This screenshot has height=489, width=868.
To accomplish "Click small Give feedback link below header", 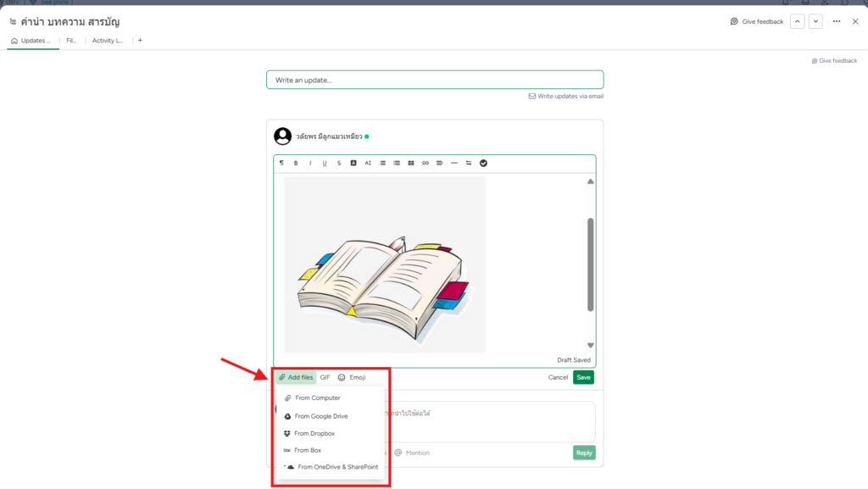I will pyautogui.click(x=834, y=61).
